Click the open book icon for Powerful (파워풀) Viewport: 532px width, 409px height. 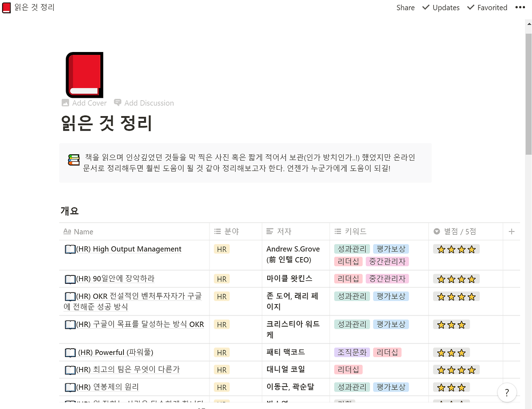point(70,353)
